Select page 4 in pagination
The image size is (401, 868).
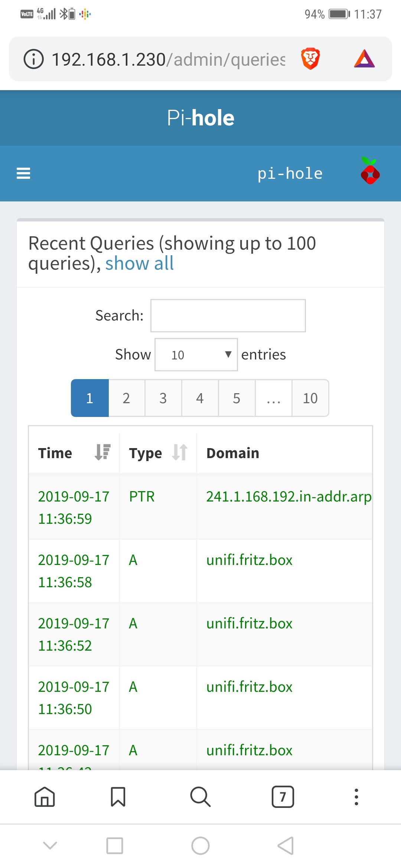[x=200, y=398]
